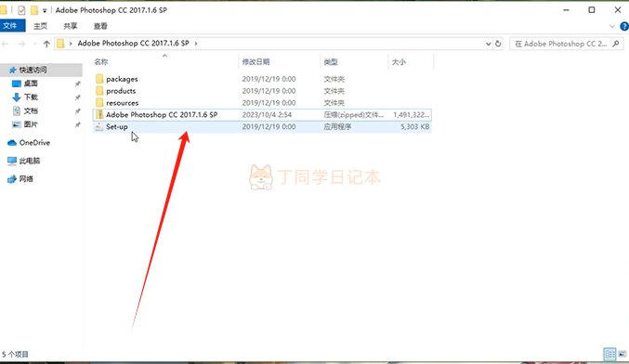This screenshot has height=364, width=629.
Task: Select the Adobe Photoshop CC 2017.1.6 SP zip file
Action: [262, 114]
